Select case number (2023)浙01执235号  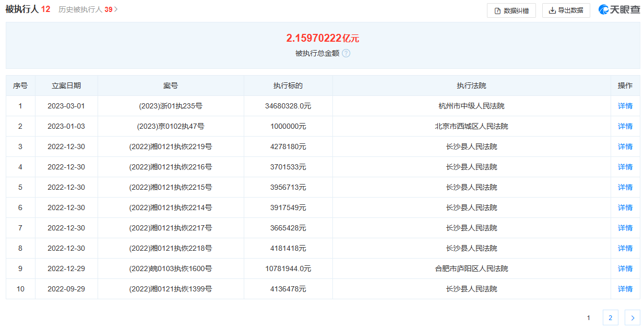[171, 106]
